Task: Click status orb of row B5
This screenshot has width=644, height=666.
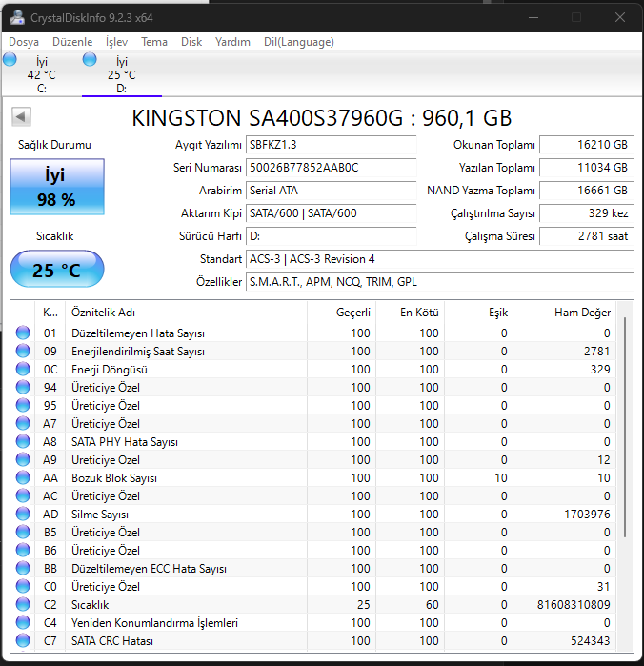Action: coord(23,533)
